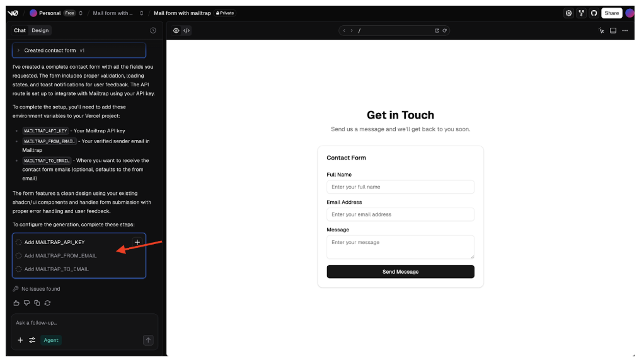Open the Personal workspace switcher
Screen dimensions: 644x362
pos(81,13)
